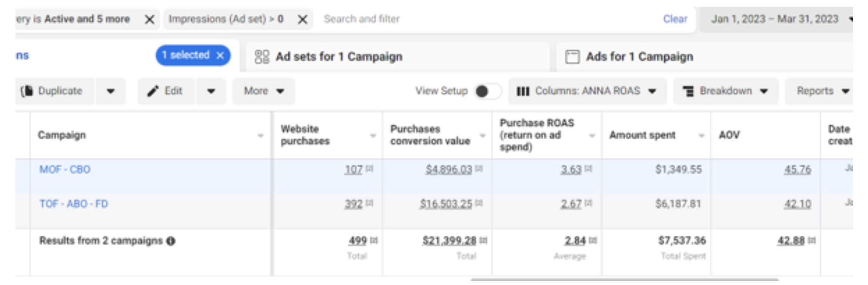The image size is (868, 285).
Task: Click attribution icon next to 2.67 ROAS
Action: click(588, 203)
